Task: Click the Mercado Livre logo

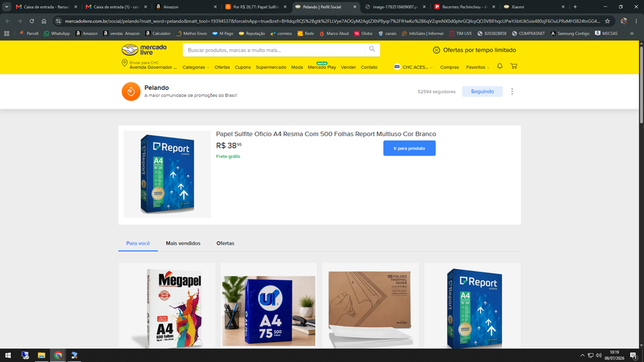Action: point(144,50)
